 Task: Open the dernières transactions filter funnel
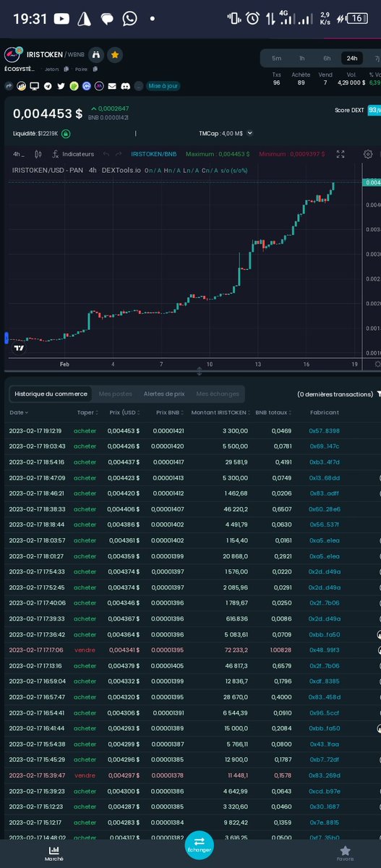tap(377, 394)
